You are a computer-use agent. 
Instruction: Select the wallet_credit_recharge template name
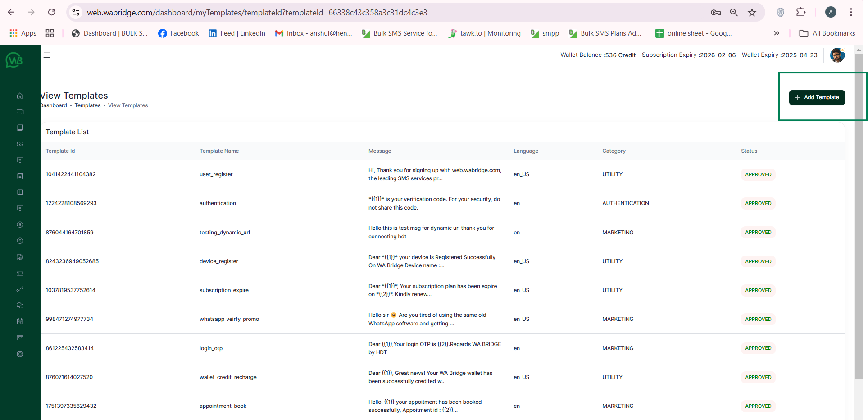228,377
